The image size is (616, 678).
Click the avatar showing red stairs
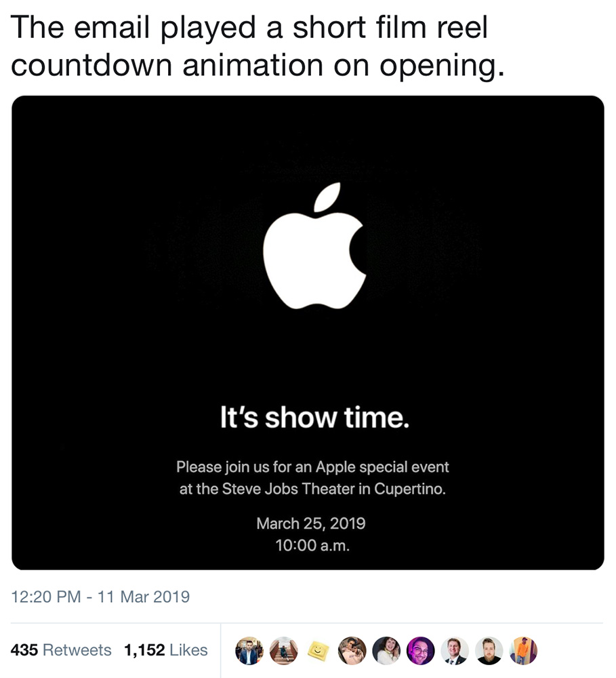(x=283, y=650)
